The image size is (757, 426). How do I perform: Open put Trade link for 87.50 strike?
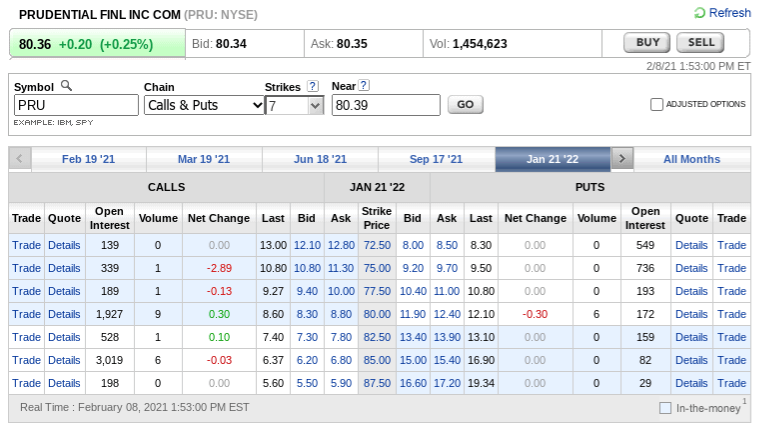[x=732, y=383]
